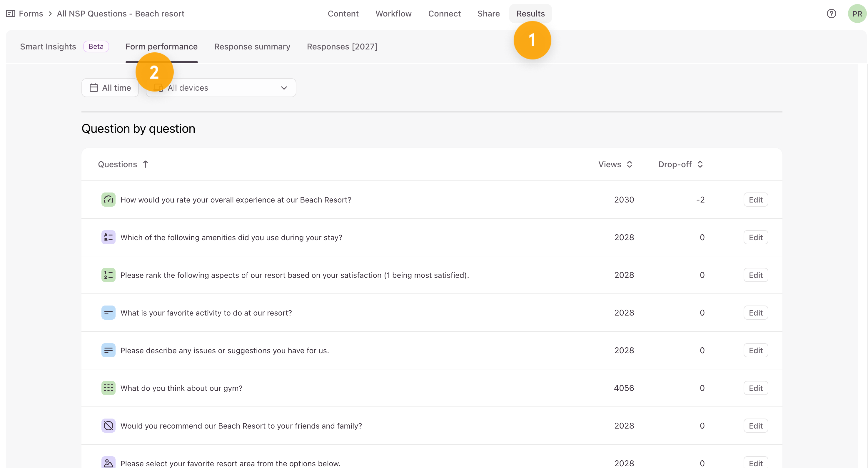Select the Form performance tab

161,47
